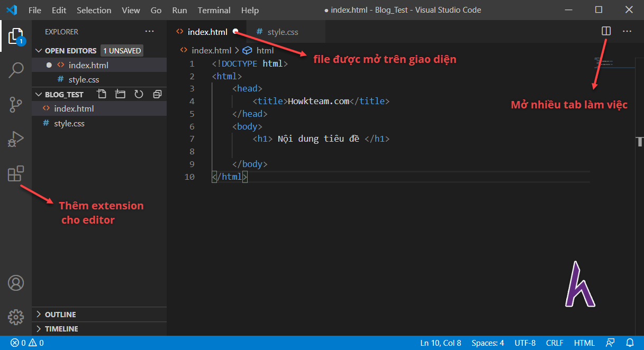
Task: Expand the TIMELINE section
Action: [x=99, y=329]
